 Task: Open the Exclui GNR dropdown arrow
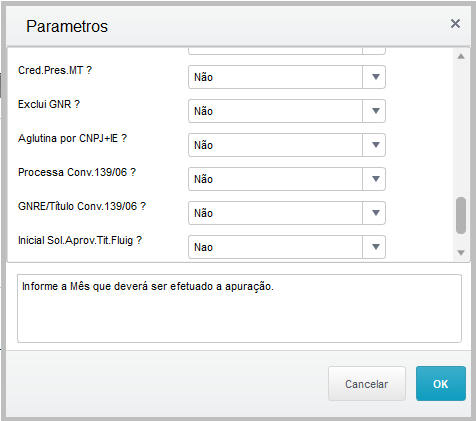pyautogui.click(x=374, y=111)
